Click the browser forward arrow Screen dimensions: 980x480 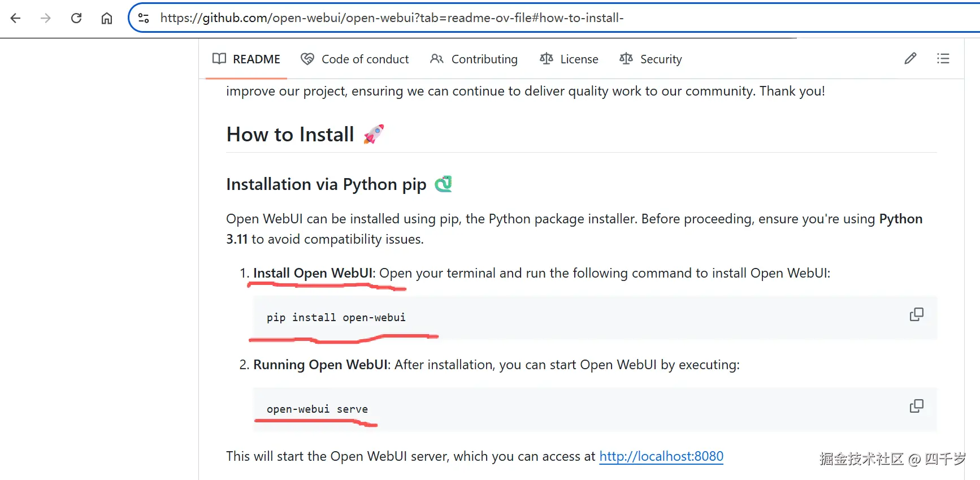(46, 18)
